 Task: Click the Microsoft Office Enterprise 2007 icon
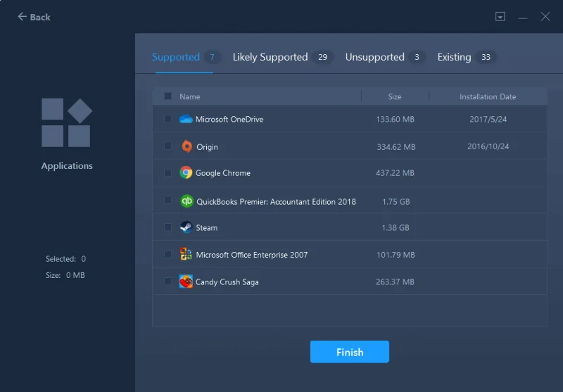tap(186, 254)
